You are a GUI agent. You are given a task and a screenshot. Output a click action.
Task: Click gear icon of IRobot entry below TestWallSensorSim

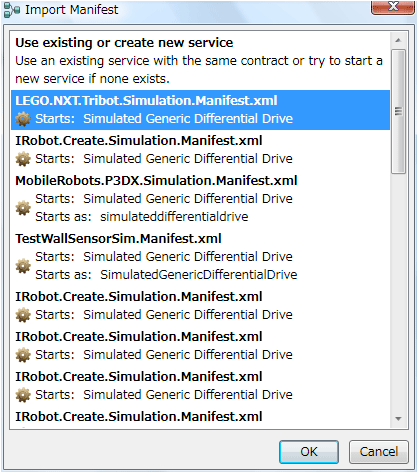[23, 315]
